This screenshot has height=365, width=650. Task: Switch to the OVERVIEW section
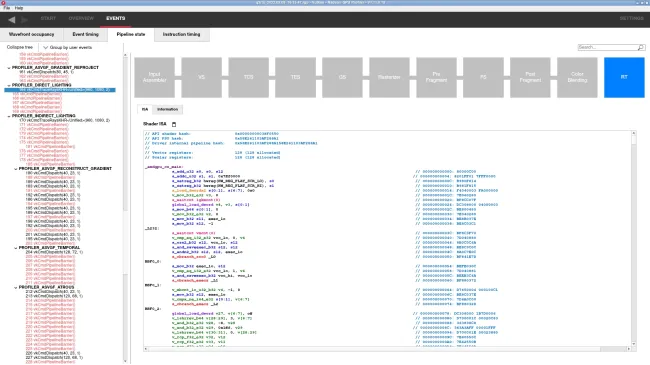pos(81,18)
